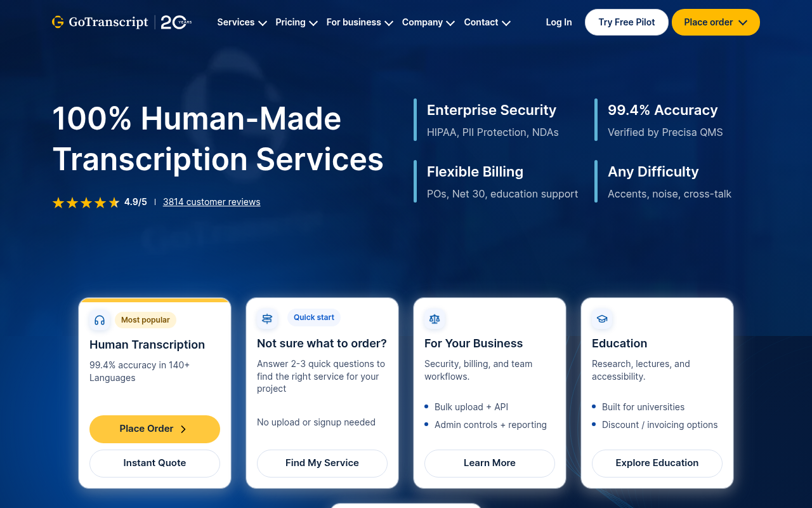This screenshot has height=508, width=812.
Task: Expand the For business menu chevron
Action: (389, 23)
